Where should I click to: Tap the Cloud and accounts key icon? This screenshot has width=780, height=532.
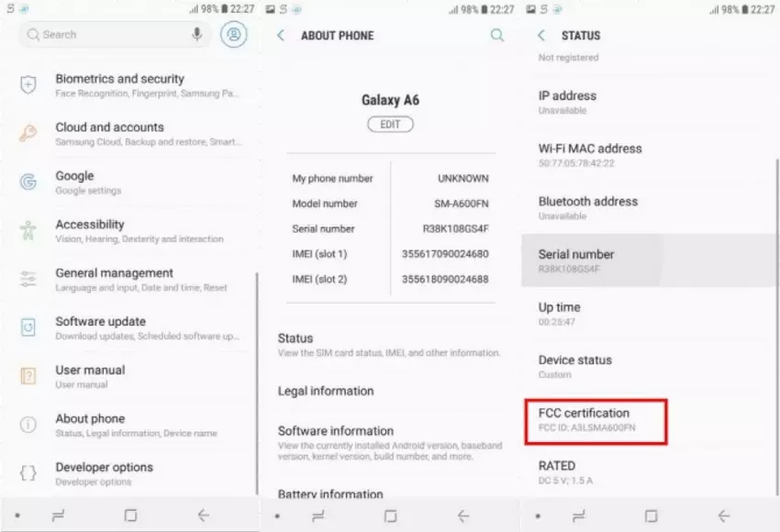28,134
